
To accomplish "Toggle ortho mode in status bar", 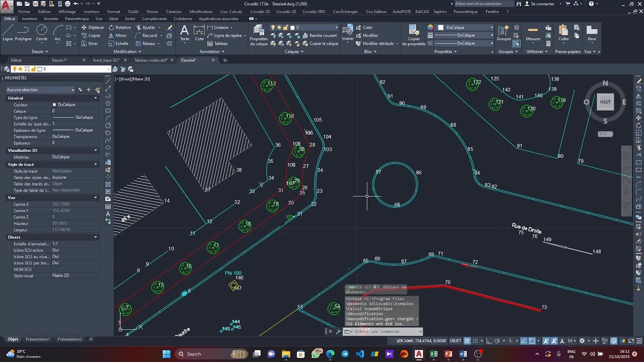I will coord(489,340).
